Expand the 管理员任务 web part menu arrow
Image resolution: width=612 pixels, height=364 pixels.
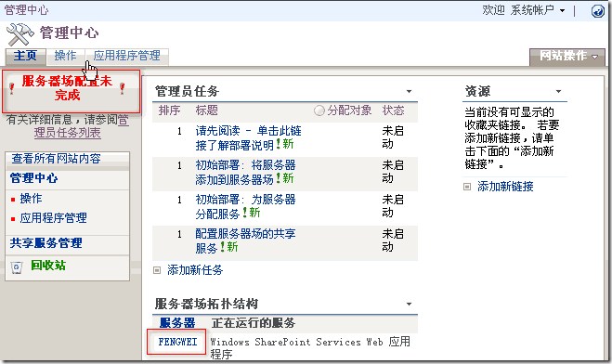(409, 92)
